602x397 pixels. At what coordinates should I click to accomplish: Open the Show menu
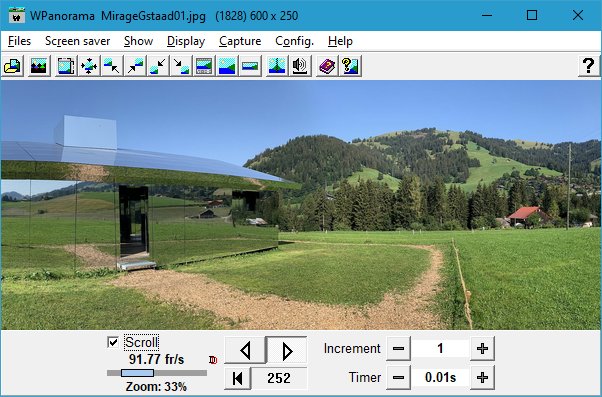(x=138, y=41)
